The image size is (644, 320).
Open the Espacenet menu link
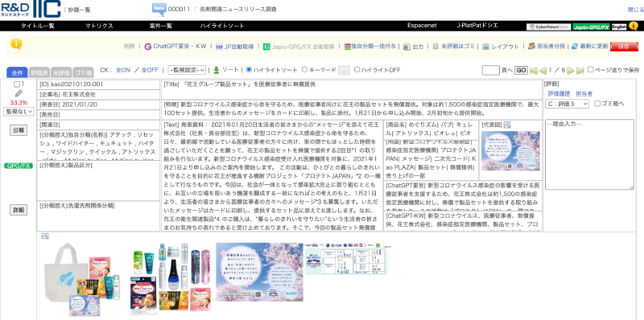422,26
